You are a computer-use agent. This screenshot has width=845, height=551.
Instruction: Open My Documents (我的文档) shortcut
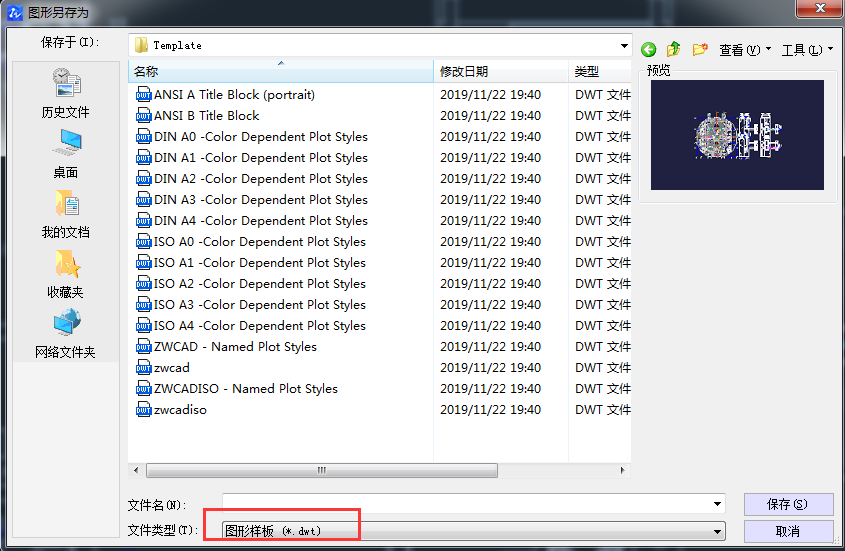click(65, 214)
